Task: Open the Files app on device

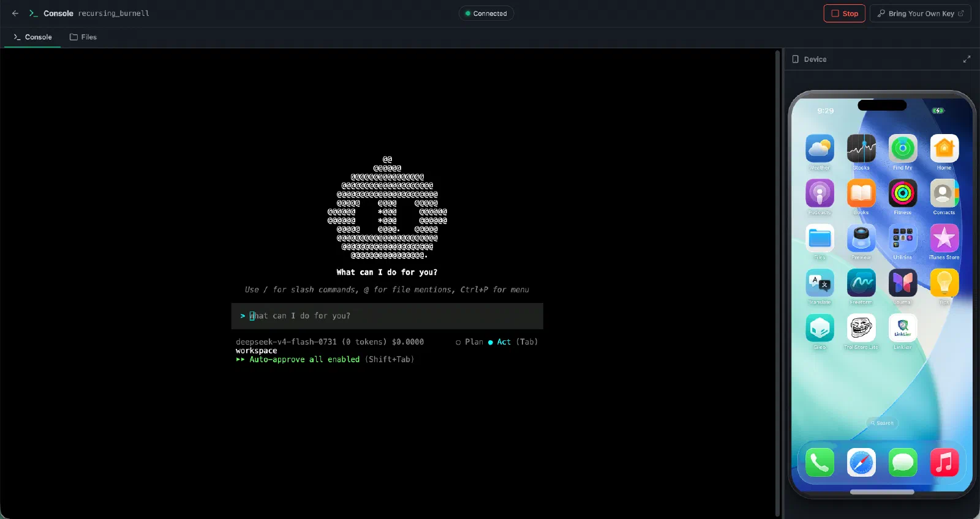Action: [x=820, y=238]
